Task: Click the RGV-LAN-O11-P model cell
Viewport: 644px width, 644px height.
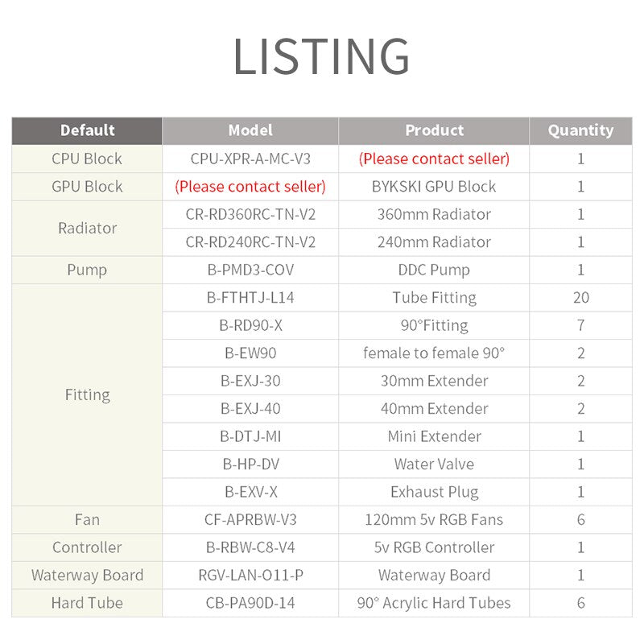Action: [x=250, y=576]
